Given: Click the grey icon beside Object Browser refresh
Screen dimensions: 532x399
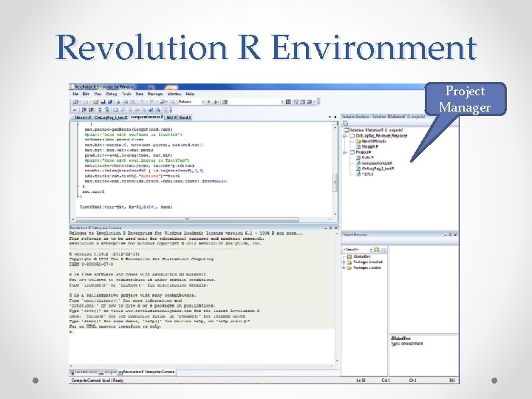Looking at the screenshot, I should [383, 250].
